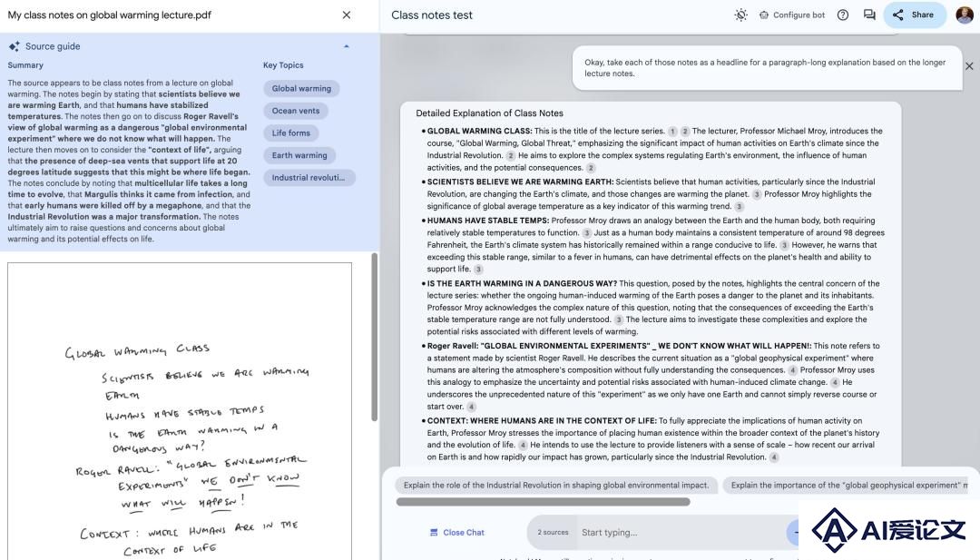
Task: Open citation 3 after 'are not fully understood.'
Action: 618,320
